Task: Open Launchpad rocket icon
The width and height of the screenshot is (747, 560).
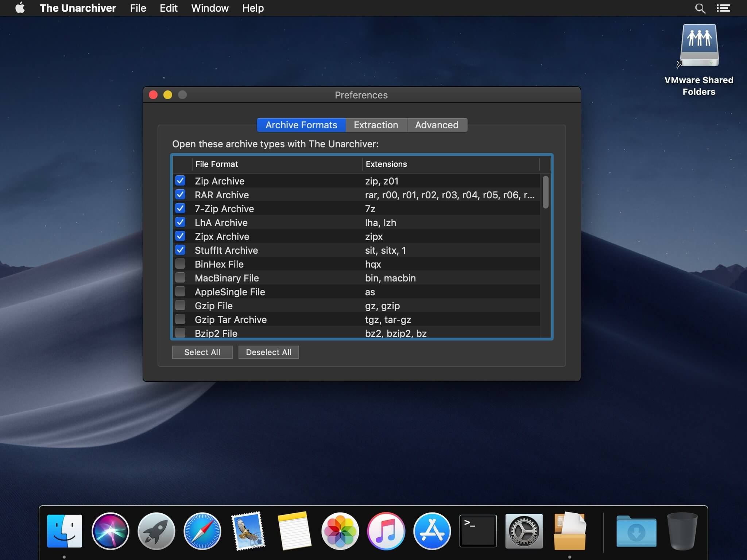Action: (156, 531)
